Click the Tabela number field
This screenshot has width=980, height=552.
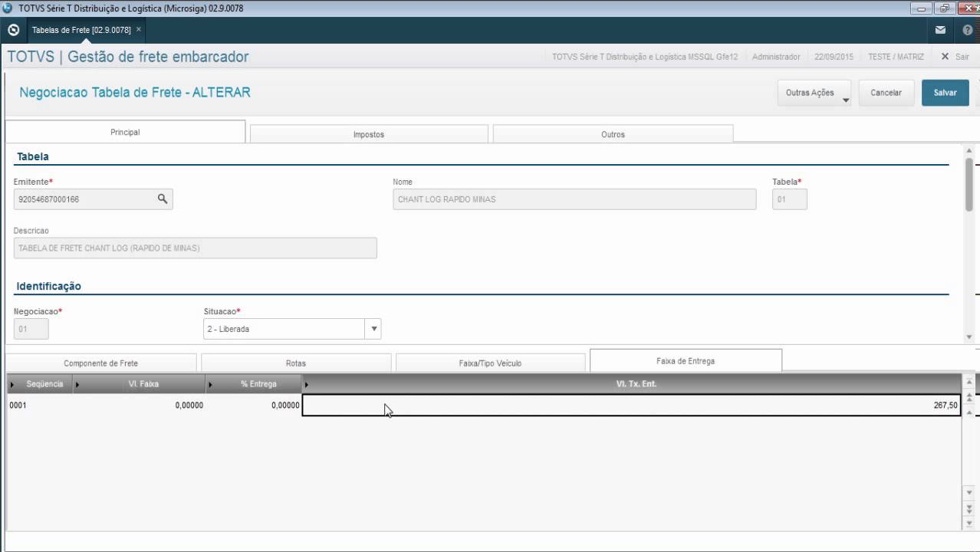click(x=789, y=199)
